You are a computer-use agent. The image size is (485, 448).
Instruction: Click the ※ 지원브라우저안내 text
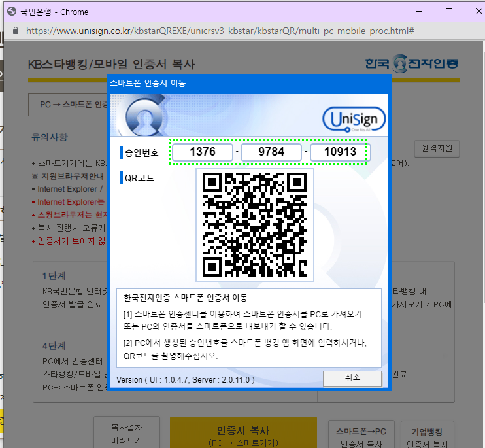pyautogui.click(x=68, y=176)
